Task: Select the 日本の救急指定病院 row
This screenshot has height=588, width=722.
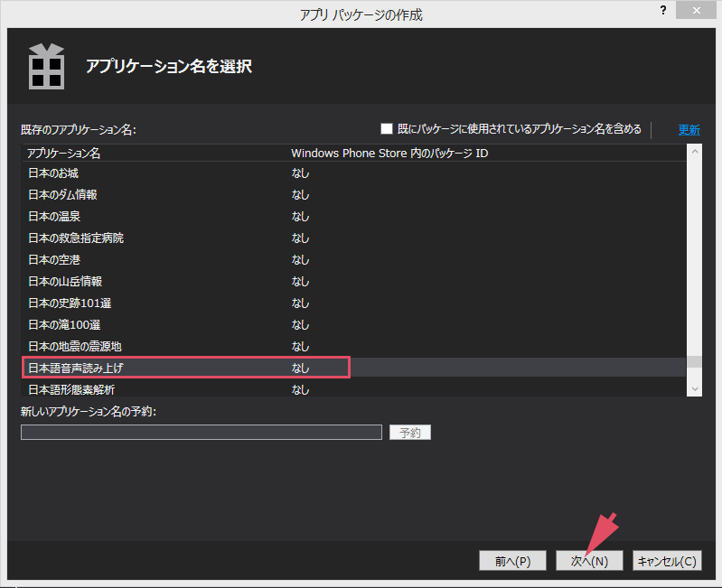Action: pyautogui.click(x=353, y=238)
